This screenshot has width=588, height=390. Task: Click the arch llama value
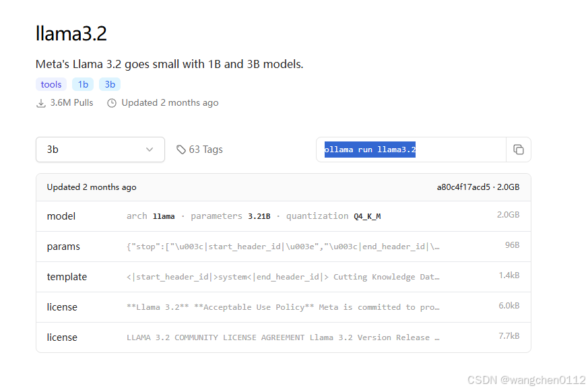(x=164, y=216)
